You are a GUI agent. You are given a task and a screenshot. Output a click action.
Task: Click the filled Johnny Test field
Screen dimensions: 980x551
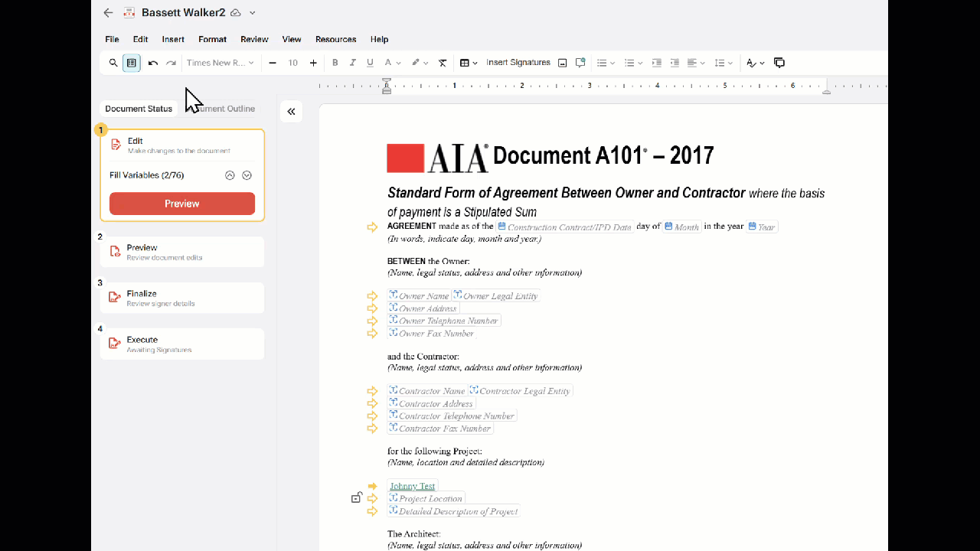coord(412,486)
